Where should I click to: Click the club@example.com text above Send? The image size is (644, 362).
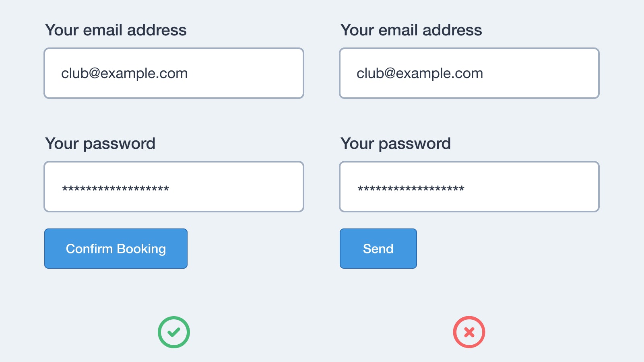click(420, 73)
